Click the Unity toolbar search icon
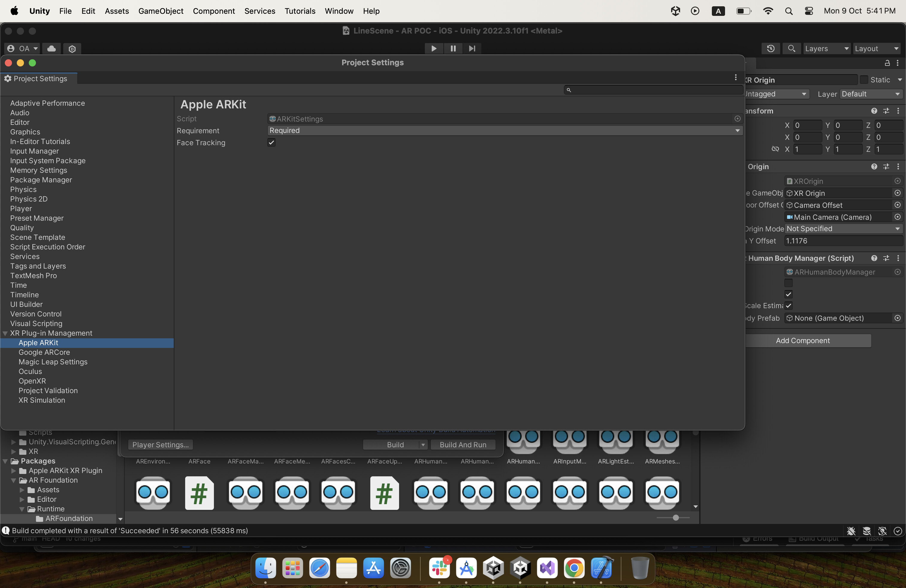This screenshot has width=906, height=588. [x=792, y=48]
